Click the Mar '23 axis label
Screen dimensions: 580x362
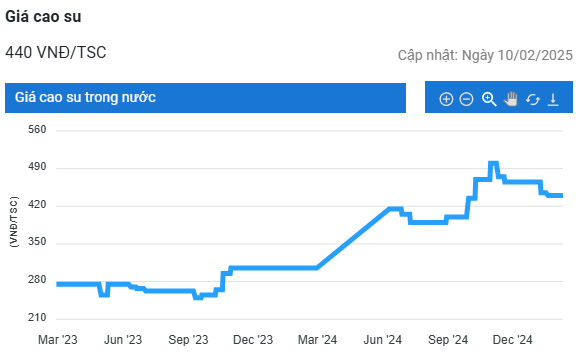58,339
